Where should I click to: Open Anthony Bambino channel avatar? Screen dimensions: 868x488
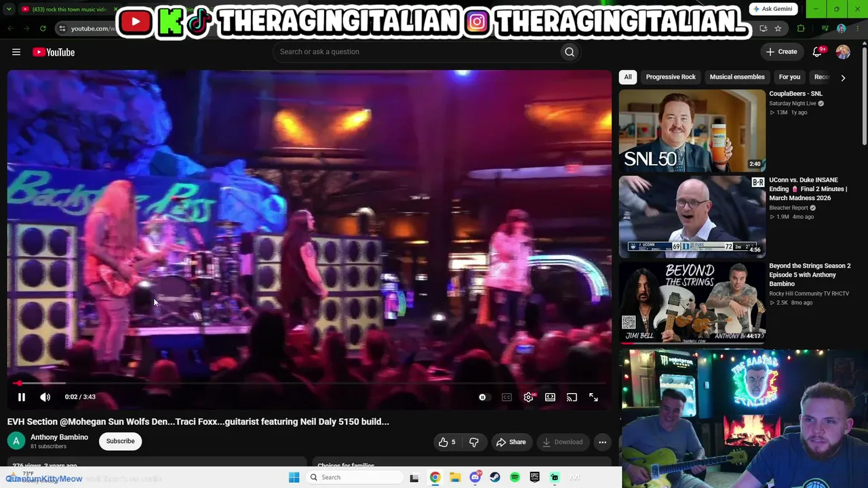click(16, 441)
